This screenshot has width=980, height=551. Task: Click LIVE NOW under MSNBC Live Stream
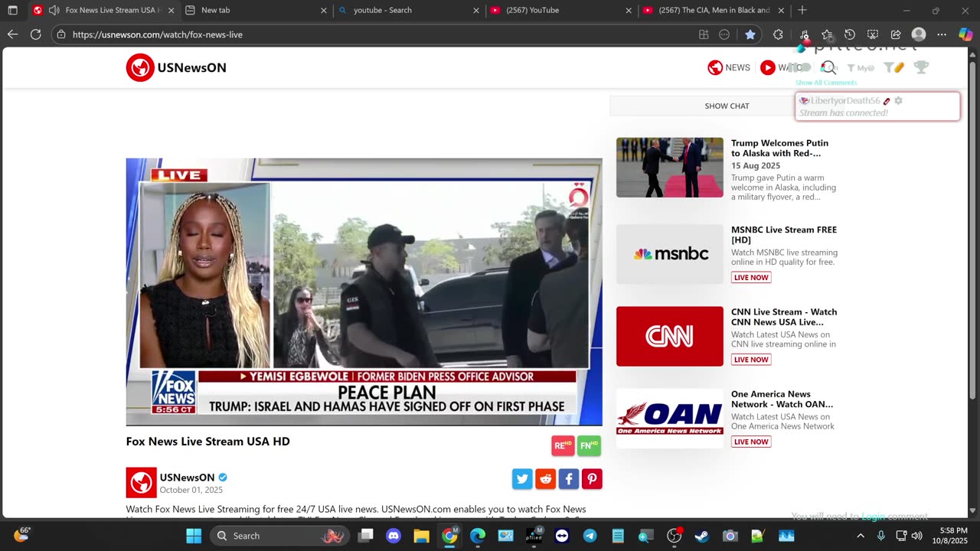(x=751, y=277)
